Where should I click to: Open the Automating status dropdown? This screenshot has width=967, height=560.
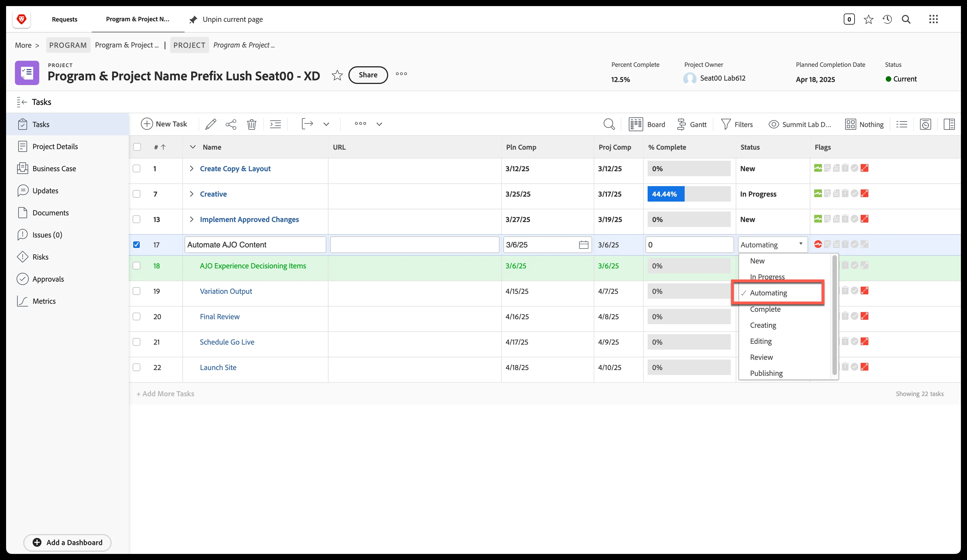tap(772, 245)
